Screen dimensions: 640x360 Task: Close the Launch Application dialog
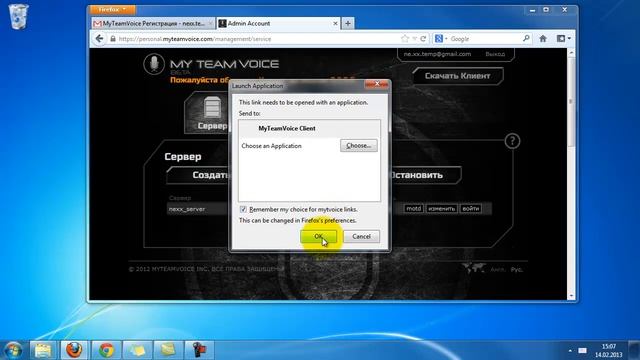pos(376,84)
